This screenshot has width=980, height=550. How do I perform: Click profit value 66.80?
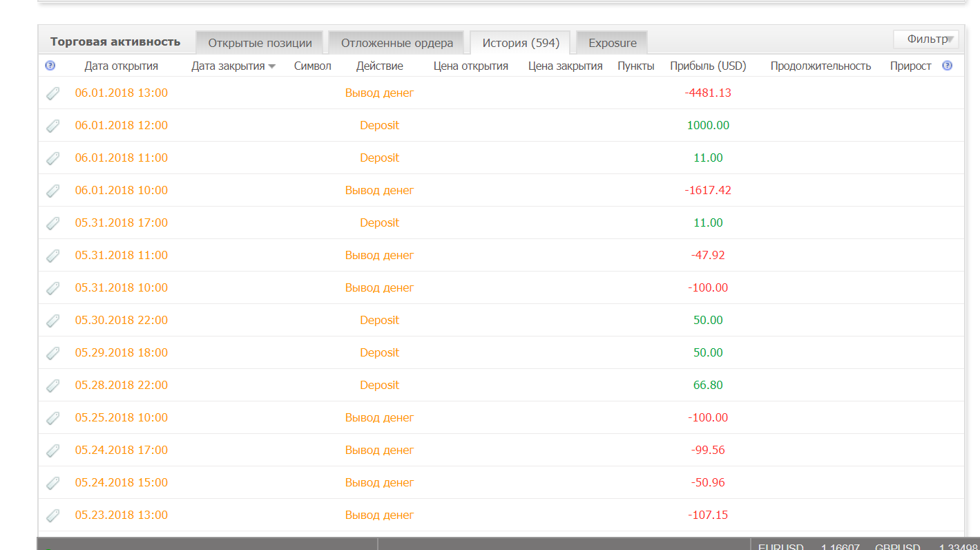(708, 386)
